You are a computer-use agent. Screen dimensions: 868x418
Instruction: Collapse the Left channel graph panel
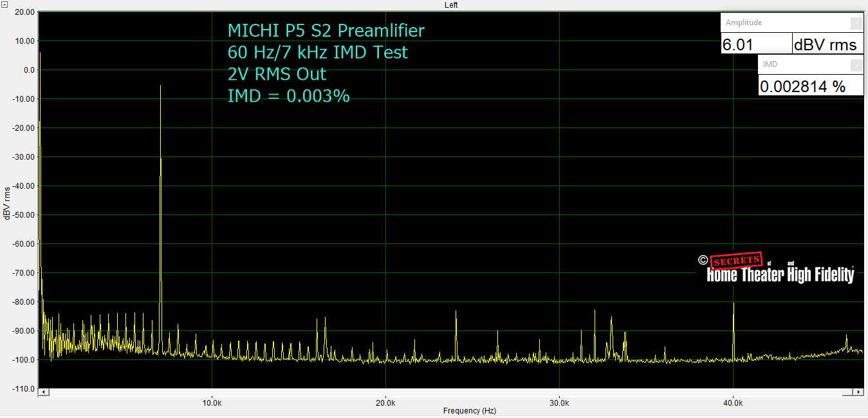click(4, 4)
